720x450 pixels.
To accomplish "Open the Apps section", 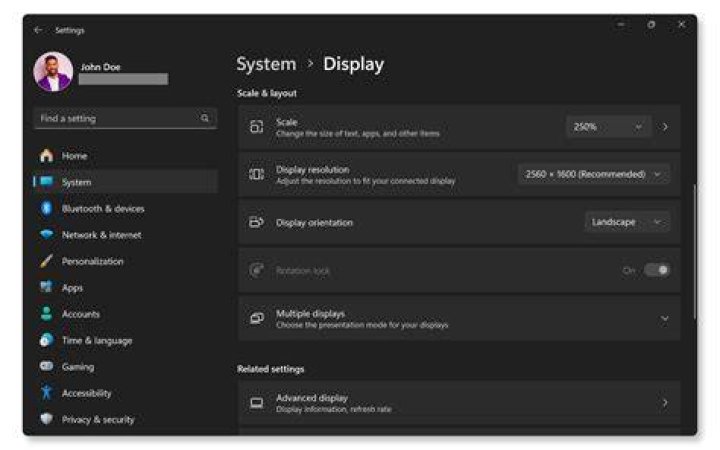I will (x=125, y=288).
